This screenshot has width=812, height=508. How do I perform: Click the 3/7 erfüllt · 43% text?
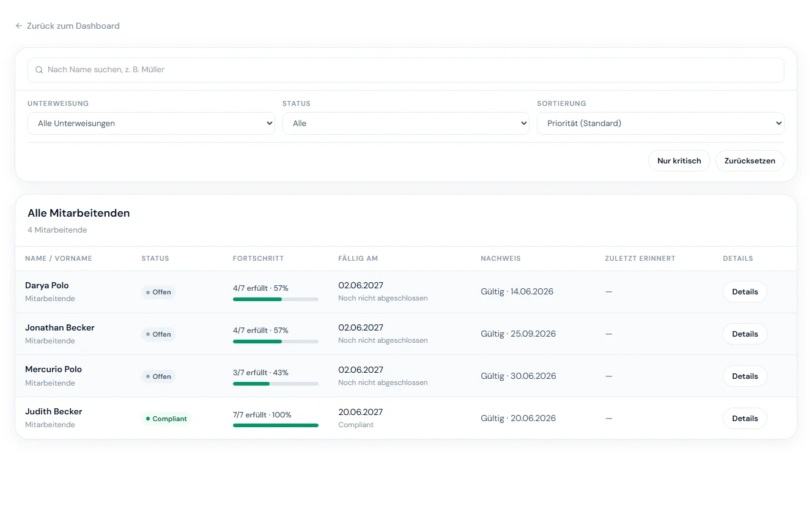coord(260,373)
